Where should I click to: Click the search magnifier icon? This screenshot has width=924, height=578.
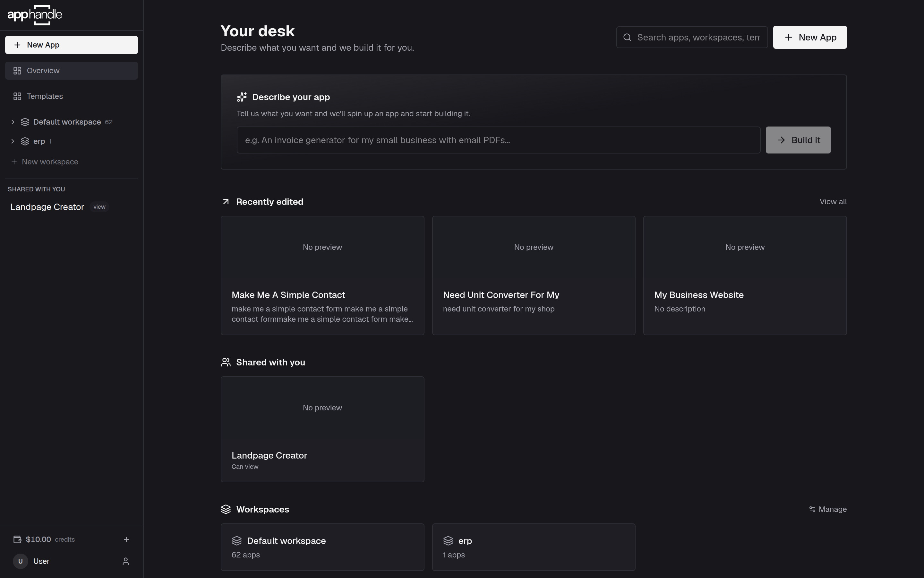pos(627,37)
